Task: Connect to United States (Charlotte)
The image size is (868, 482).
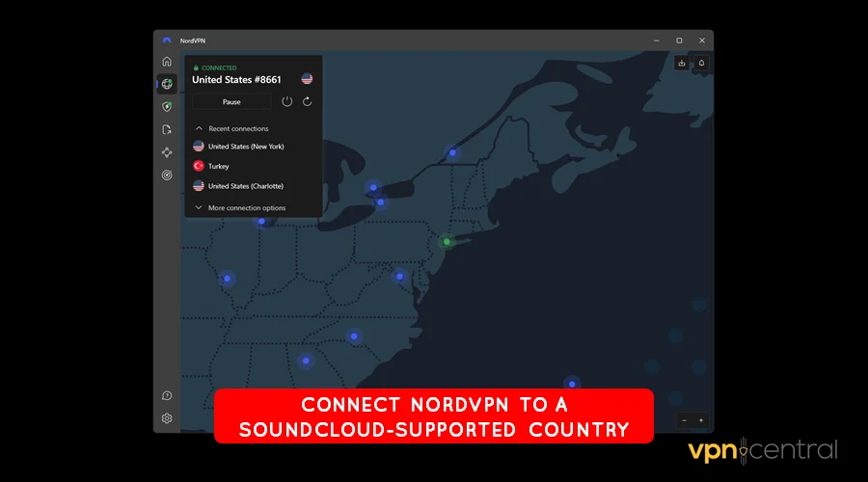Action: 245,186
